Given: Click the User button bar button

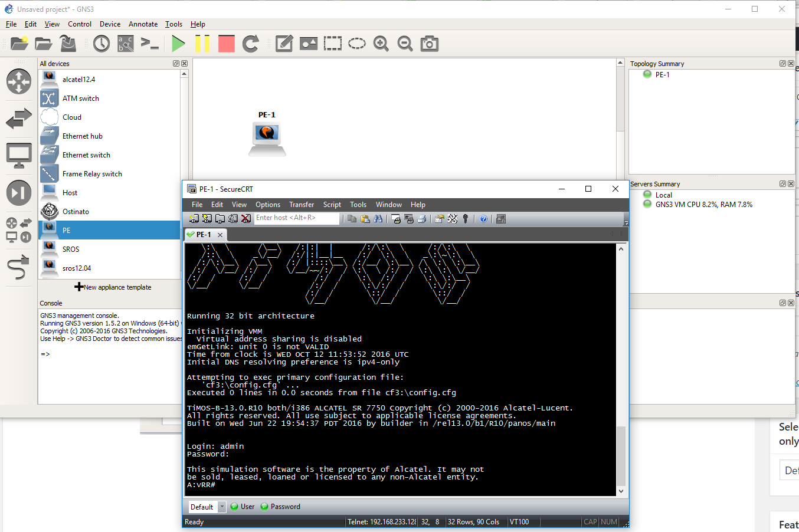Looking at the screenshot, I should click(x=243, y=507).
